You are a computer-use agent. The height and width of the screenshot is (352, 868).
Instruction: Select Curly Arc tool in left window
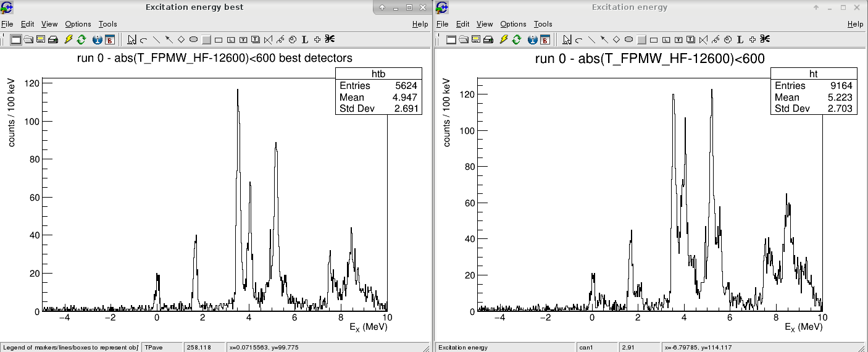293,40
